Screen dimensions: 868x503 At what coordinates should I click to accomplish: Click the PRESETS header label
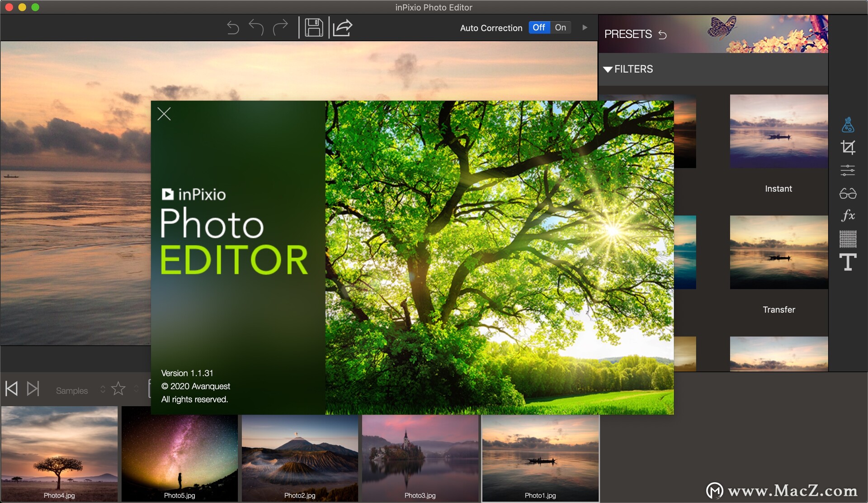(x=628, y=34)
